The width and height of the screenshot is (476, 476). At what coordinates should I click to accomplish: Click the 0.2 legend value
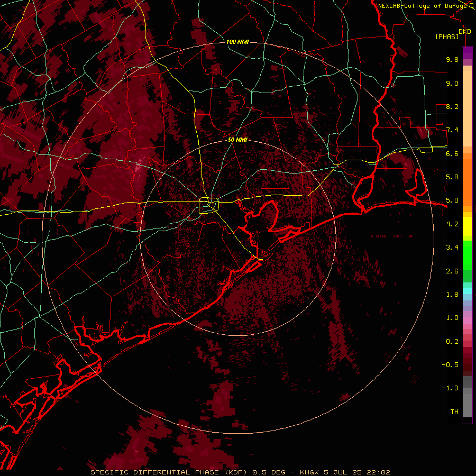click(x=452, y=342)
